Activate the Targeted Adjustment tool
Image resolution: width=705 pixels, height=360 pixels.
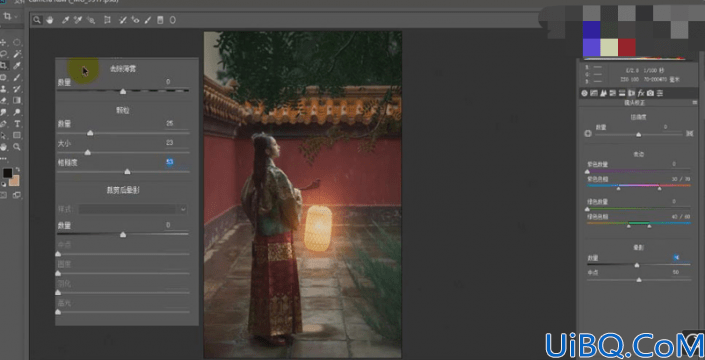pyautogui.click(x=91, y=20)
